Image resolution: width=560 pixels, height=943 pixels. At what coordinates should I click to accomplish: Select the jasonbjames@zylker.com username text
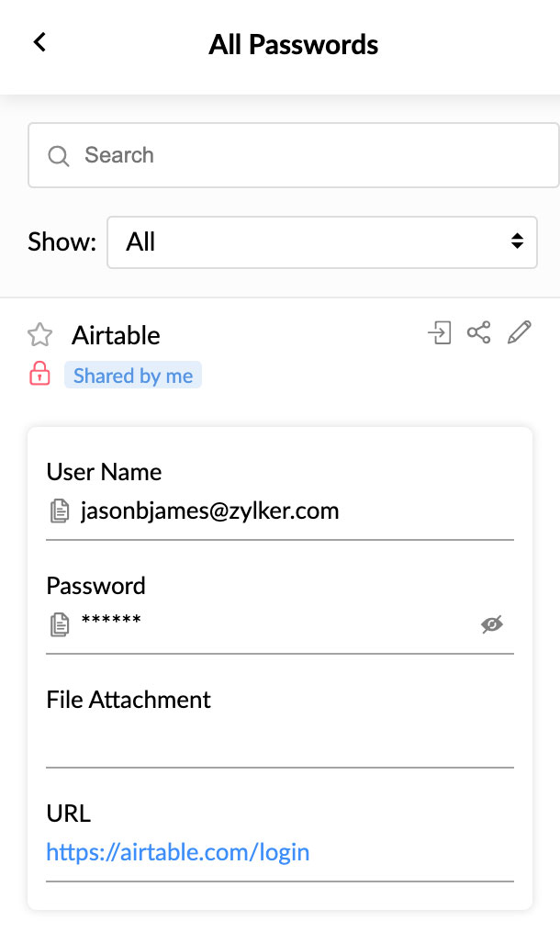[x=210, y=511]
